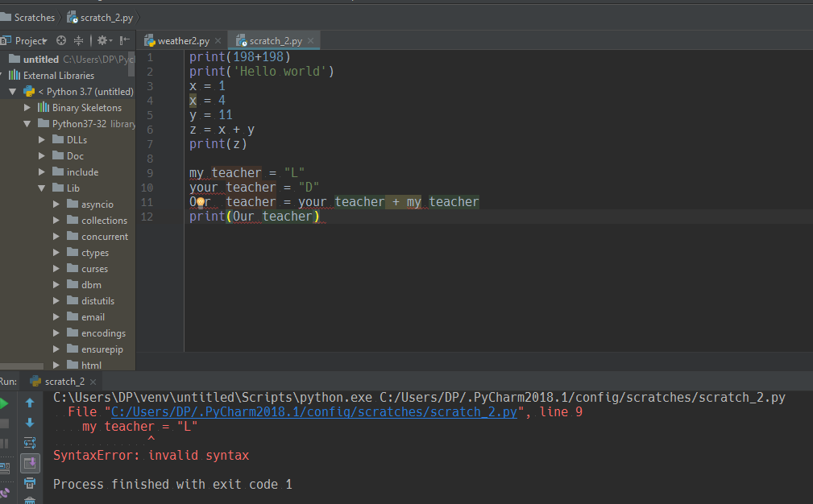Click Scratches in the navigation breadcrumb
813x504 pixels.
(34, 17)
